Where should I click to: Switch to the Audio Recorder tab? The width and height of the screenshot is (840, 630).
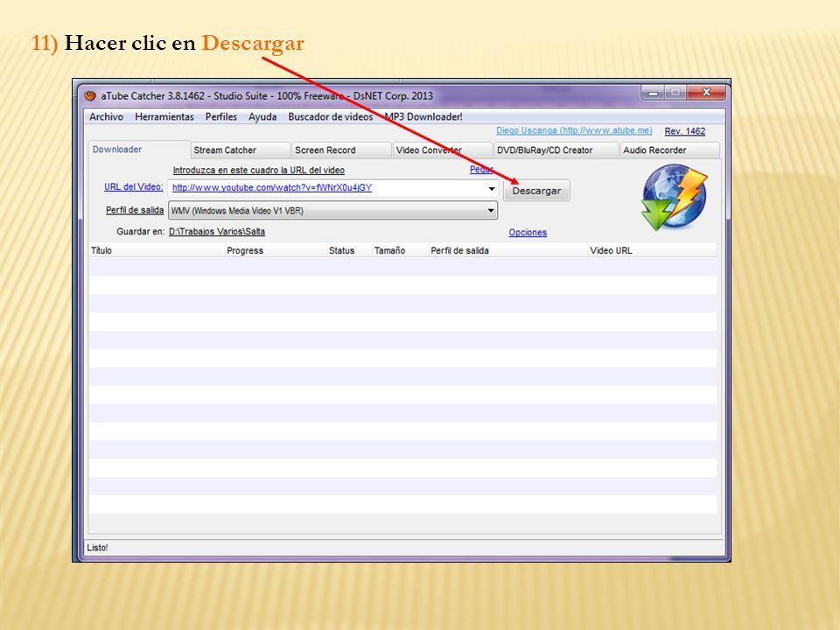click(x=669, y=150)
